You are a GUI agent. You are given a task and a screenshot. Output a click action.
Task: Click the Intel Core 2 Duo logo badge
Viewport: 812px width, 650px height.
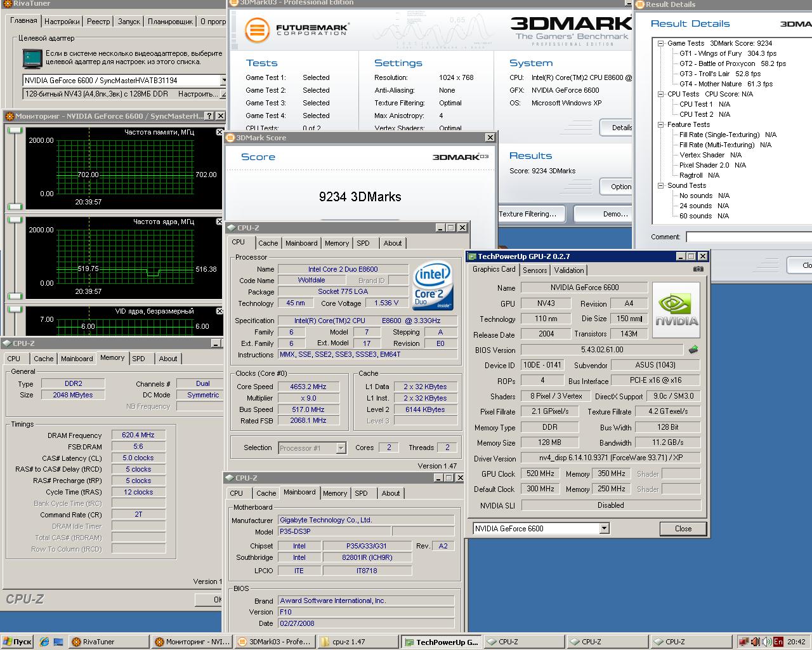tap(432, 287)
